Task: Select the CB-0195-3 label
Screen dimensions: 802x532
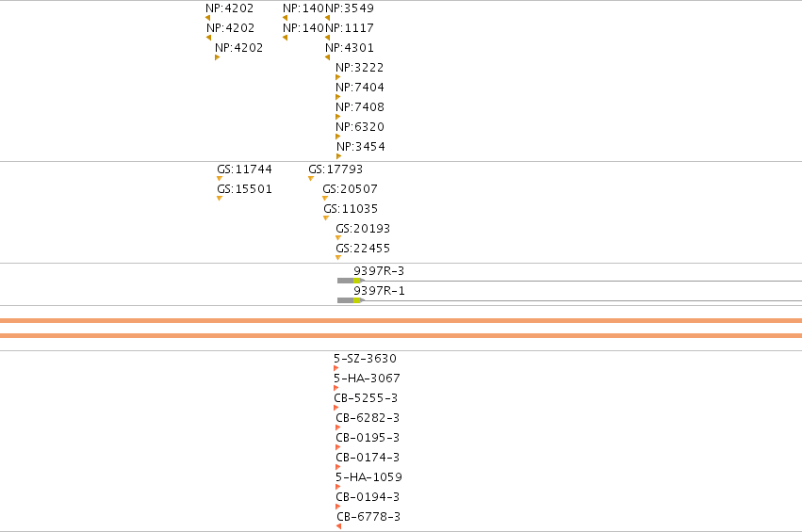Action: [x=368, y=438]
